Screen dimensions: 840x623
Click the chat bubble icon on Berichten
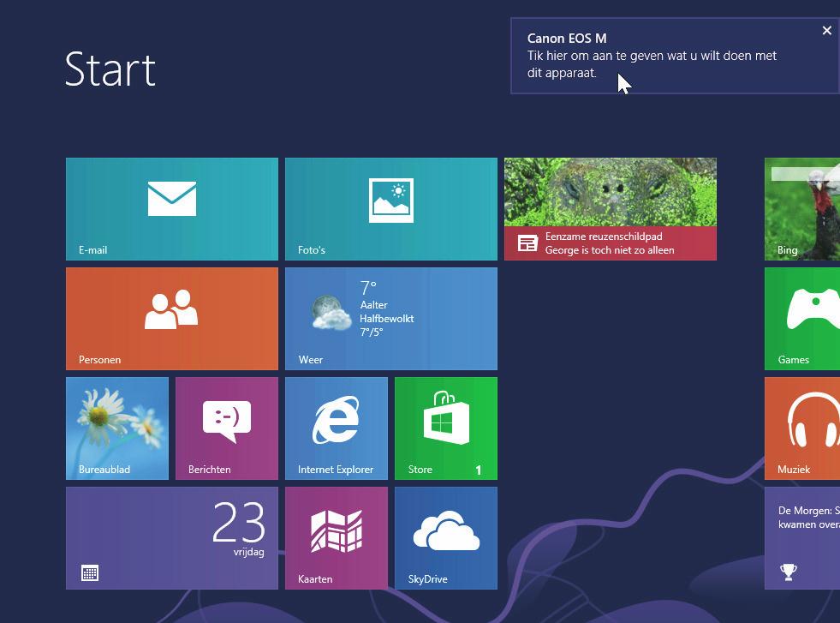227,421
